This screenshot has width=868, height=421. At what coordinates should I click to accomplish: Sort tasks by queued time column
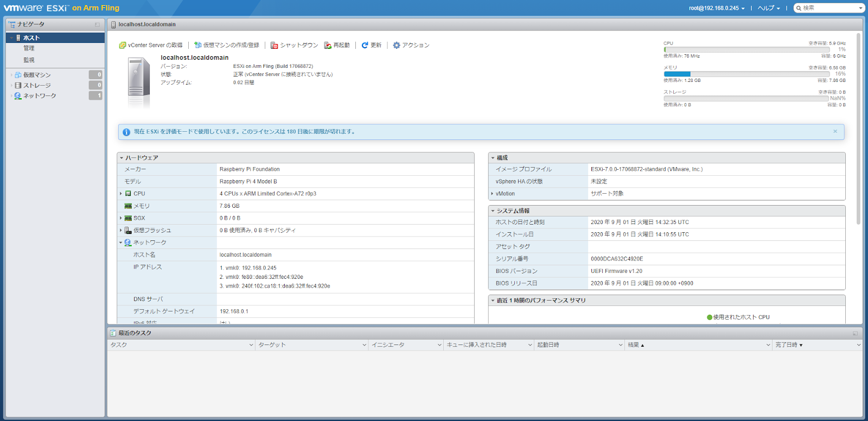click(489, 345)
